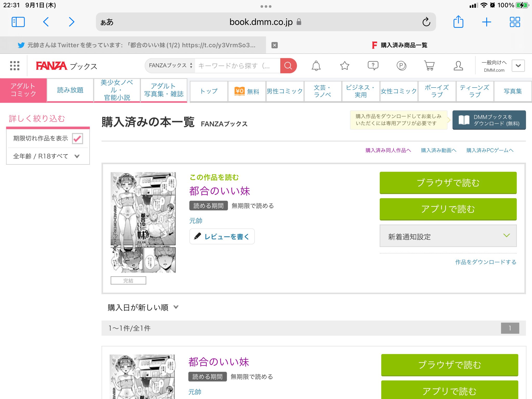Open favorites star icon
Viewport: 532px width, 399px height.
pyautogui.click(x=344, y=66)
